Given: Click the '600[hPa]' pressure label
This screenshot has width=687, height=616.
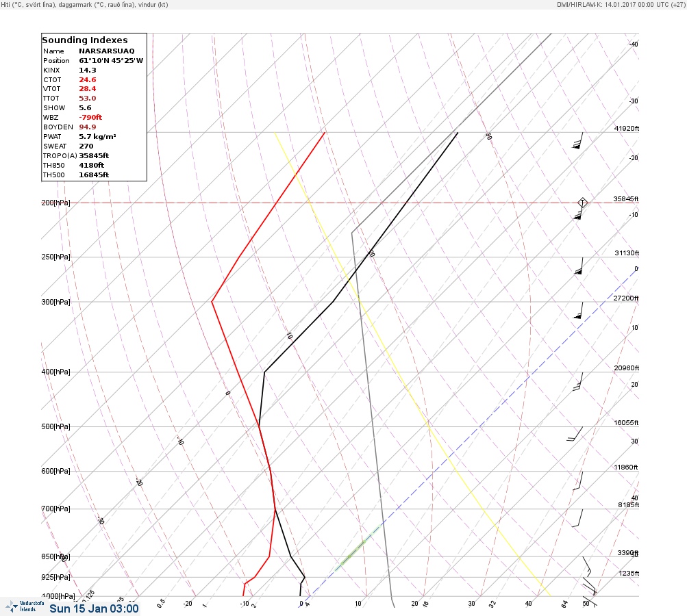Looking at the screenshot, I should coord(55,471).
